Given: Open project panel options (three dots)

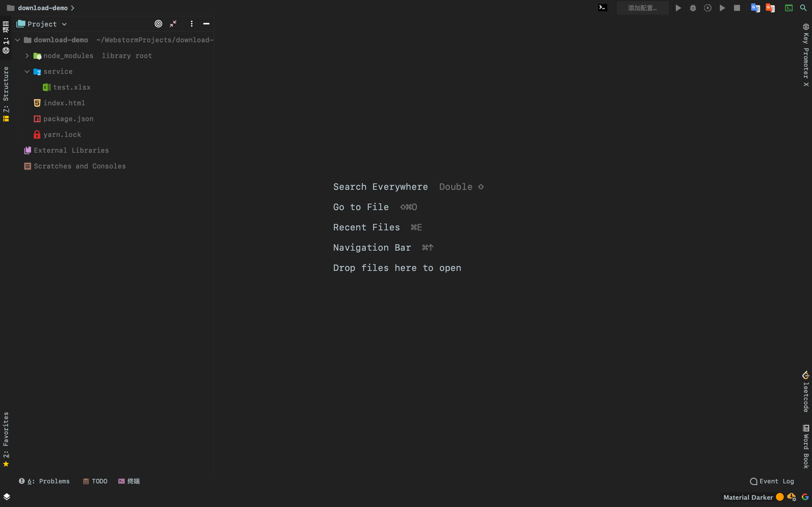Looking at the screenshot, I should (x=192, y=24).
